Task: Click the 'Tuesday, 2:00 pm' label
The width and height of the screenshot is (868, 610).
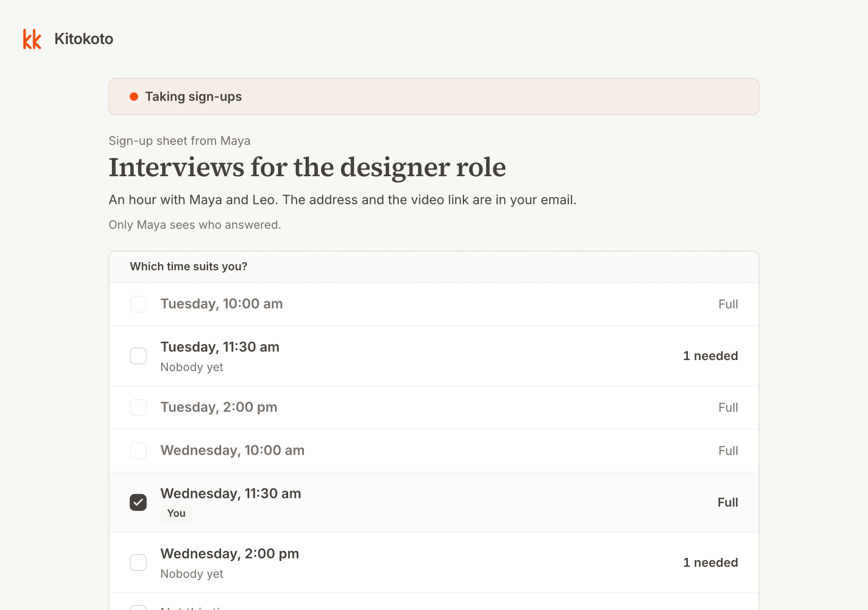Action: tap(219, 407)
